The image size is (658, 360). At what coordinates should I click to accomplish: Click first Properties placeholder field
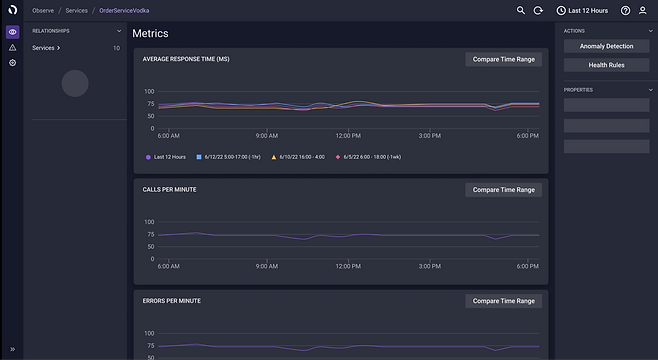coord(606,105)
